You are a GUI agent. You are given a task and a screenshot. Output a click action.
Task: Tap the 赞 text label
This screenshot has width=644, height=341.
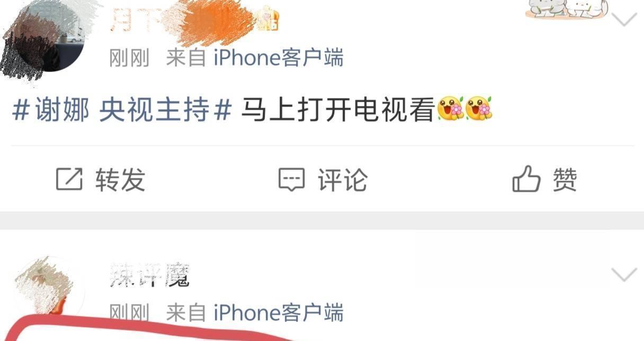pos(565,180)
